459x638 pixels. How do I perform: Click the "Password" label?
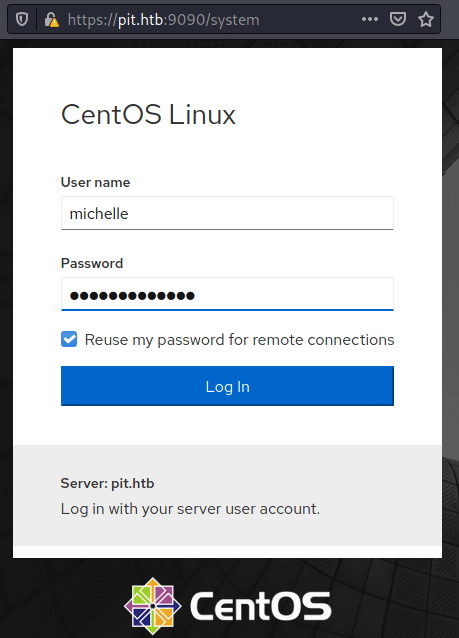click(x=92, y=263)
